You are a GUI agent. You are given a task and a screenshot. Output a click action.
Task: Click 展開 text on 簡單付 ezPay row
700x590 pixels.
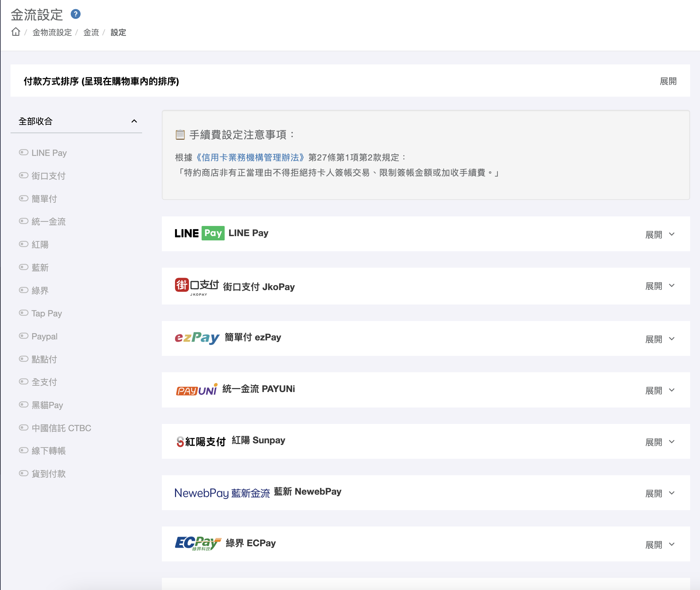coord(654,339)
